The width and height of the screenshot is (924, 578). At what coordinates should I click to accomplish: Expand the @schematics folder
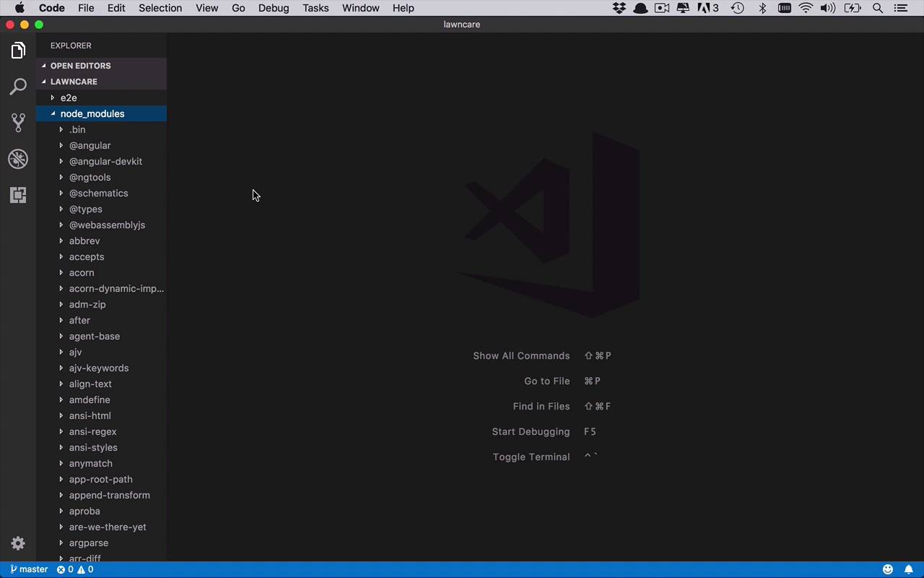98,193
